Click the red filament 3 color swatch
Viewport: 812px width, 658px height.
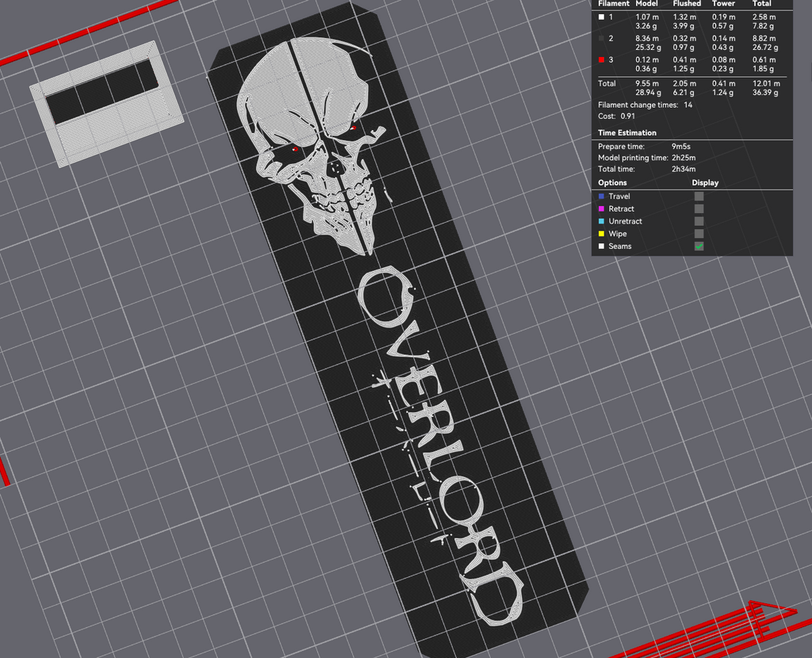pos(601,59)
